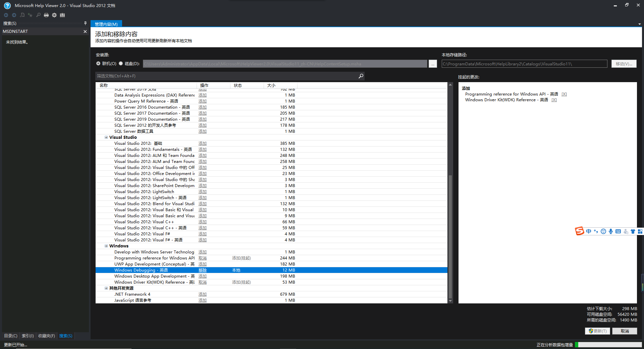The height and width of the screenshot is (349, 644).
Task: Open viewer options with the gear icon
Action: click(54, 15)
